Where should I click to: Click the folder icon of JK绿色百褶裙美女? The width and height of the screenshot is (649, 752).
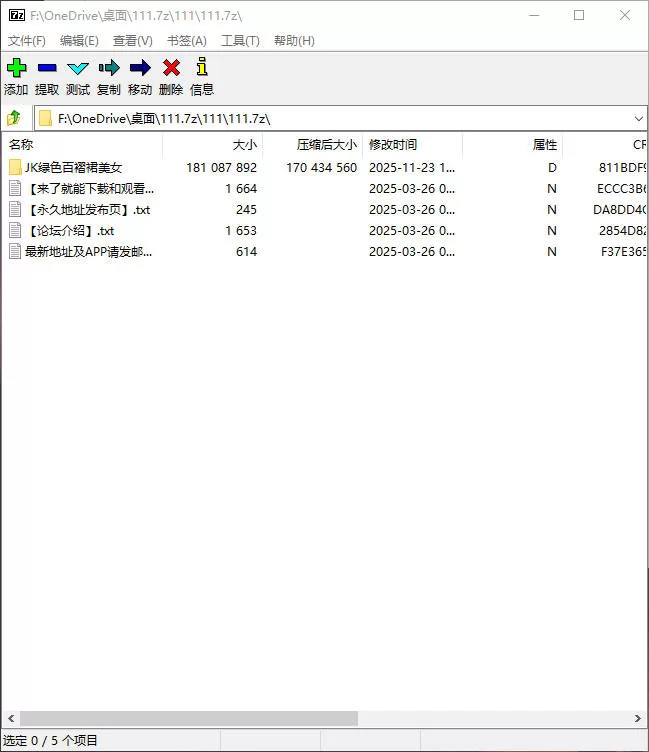click(x=15, y=167)
